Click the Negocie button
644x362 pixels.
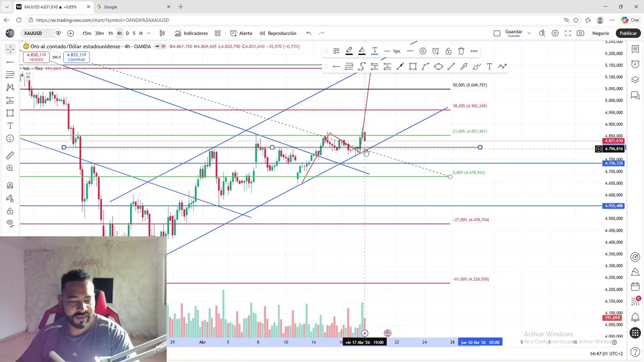[600, 33]
